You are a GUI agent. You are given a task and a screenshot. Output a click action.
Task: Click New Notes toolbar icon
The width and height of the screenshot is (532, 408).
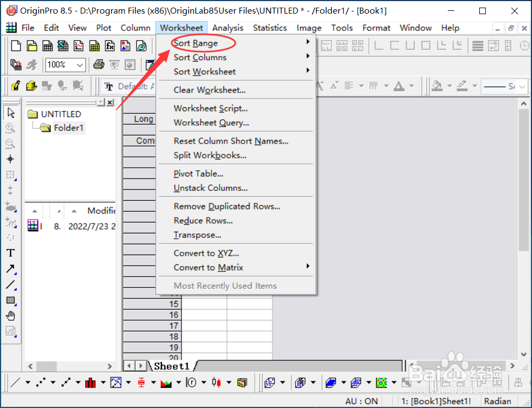[141, 46]
